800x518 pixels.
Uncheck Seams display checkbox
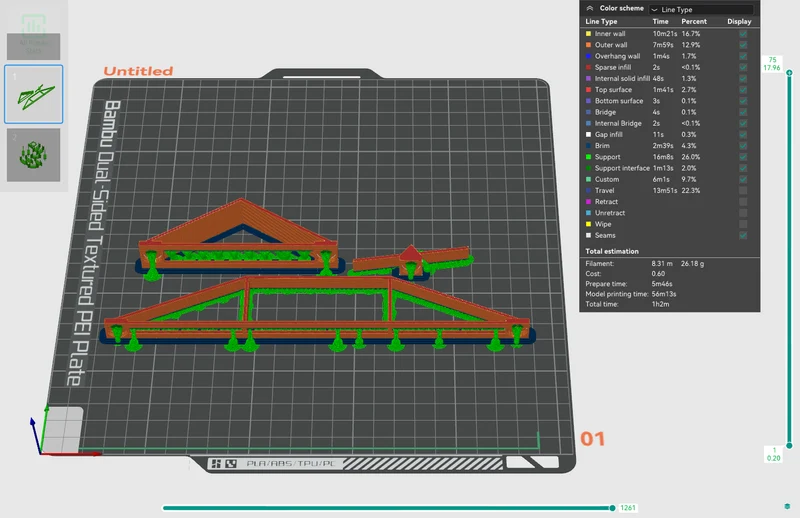[743, 235]
